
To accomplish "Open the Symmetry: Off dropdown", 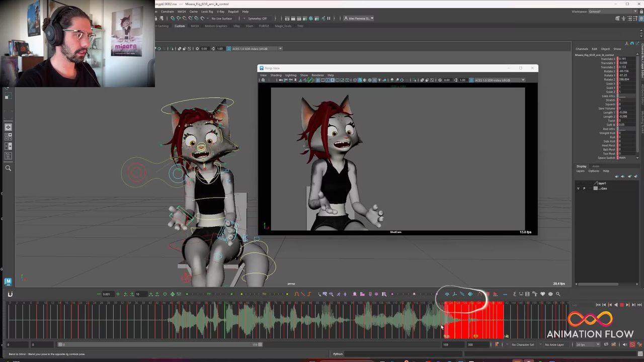I will click(x=257, y=19).
